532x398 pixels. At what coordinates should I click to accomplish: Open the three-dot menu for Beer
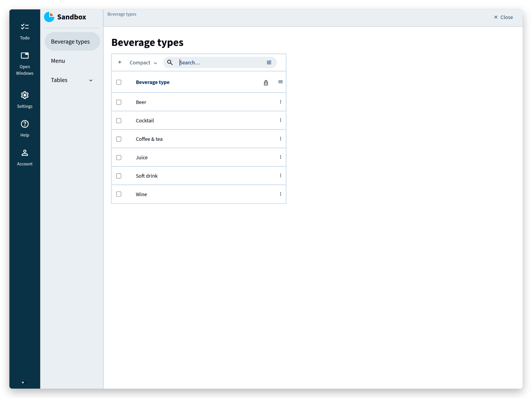coord(281,102)
